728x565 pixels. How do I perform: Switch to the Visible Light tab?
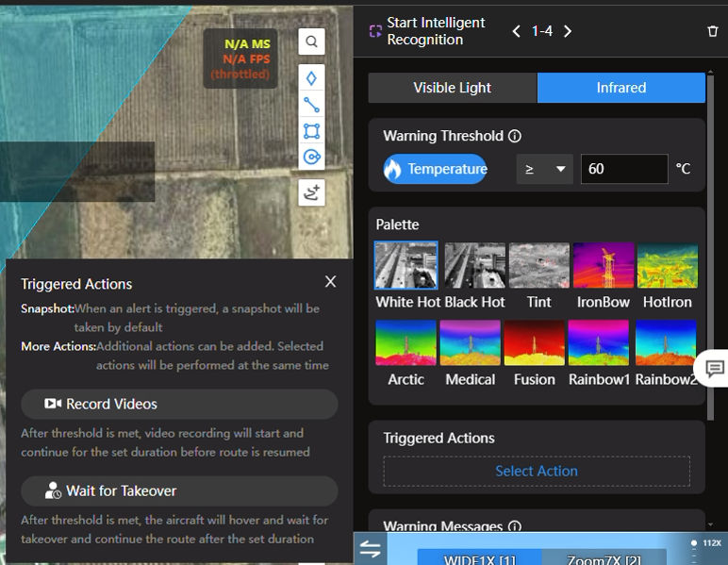(x=452, y=88)
